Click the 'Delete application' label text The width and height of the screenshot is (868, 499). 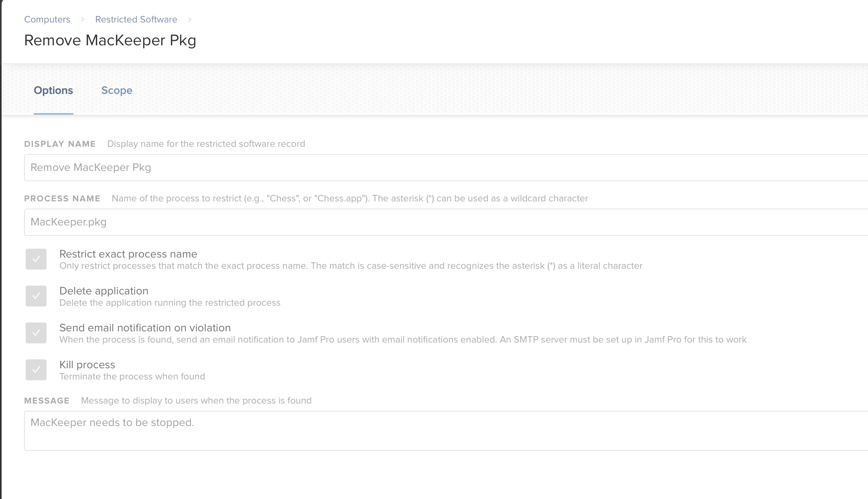pos(104,291)
